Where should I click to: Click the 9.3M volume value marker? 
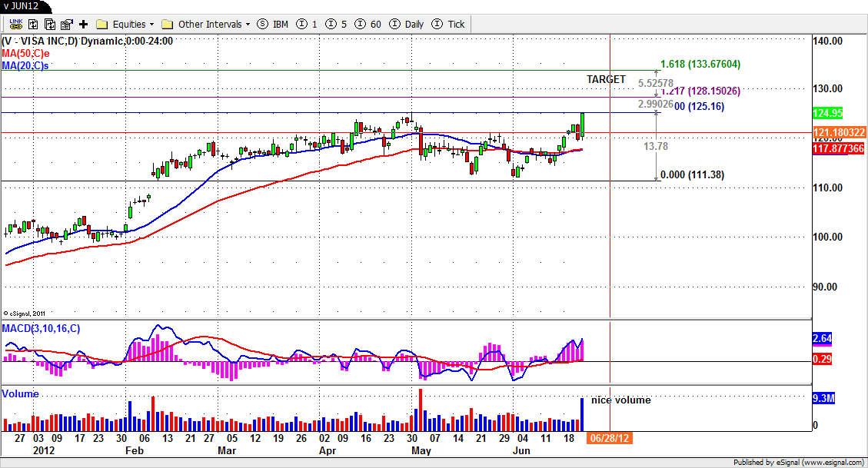pyautogui.click(x=823, y=398)
